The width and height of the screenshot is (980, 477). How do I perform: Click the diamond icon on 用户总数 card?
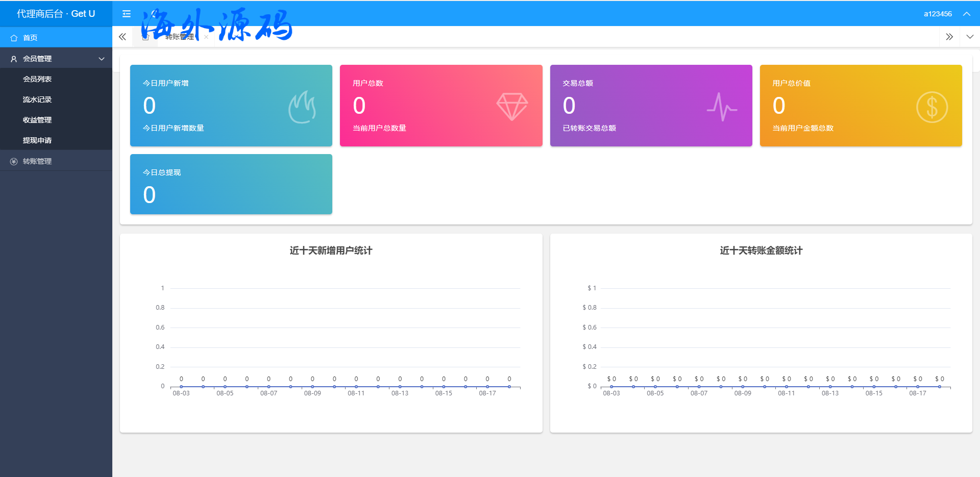(512, 107)
